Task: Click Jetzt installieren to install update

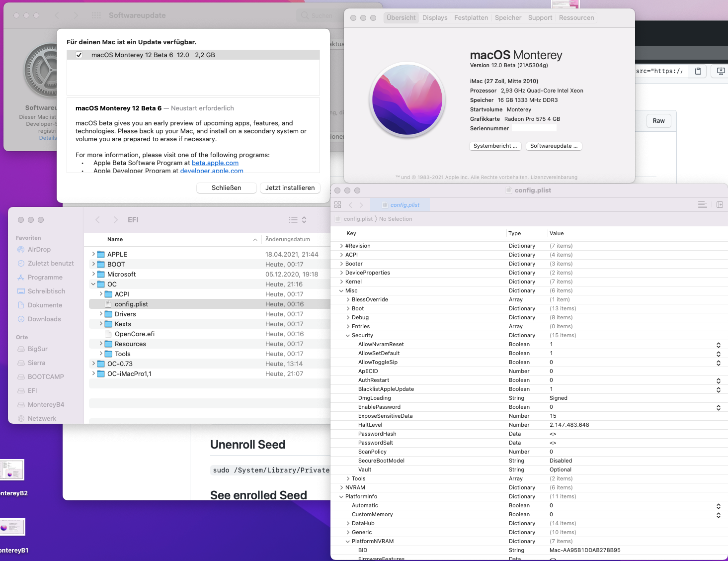Action: 290,188
